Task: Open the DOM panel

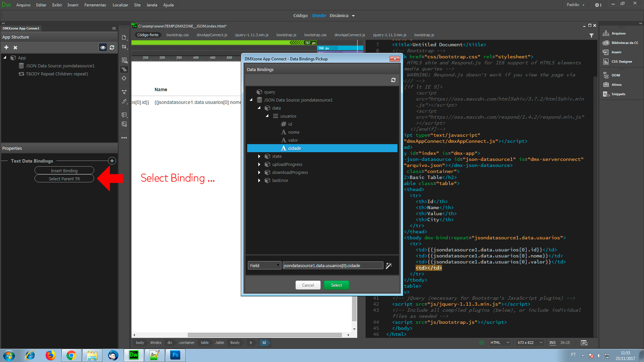Action: point(612,75)
